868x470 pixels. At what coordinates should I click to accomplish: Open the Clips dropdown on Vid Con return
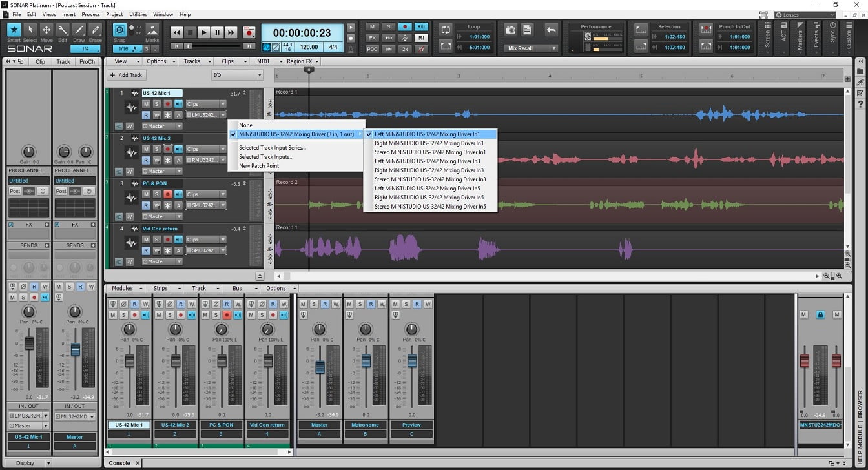(x=206, y=240)
